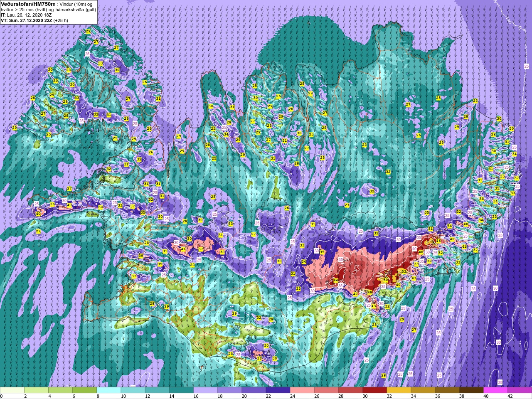Image resolution: width=532 pixels, height=399 pixels.
Task: Click the 24–26 pink legend swatch
Action: point(302,391)
